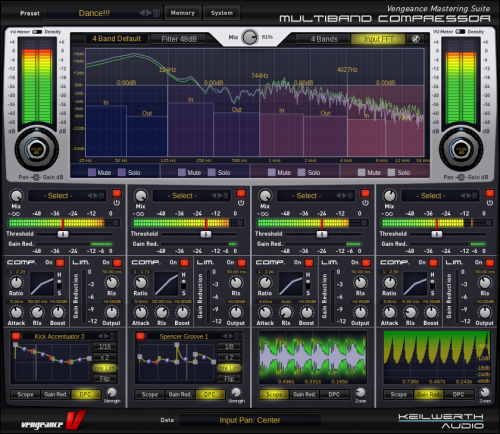Toggle the first band's red enable button
This screenshot has height=434, width=500.
point(117,194)
